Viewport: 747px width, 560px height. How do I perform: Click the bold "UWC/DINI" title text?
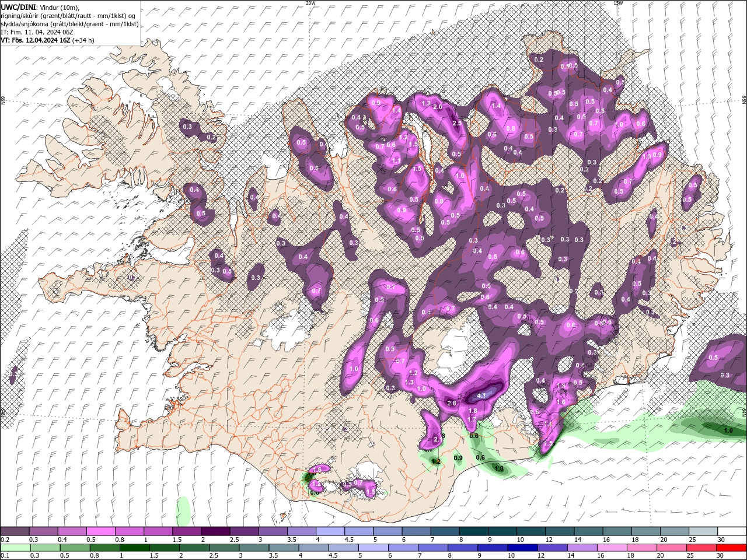pos(18,7)
